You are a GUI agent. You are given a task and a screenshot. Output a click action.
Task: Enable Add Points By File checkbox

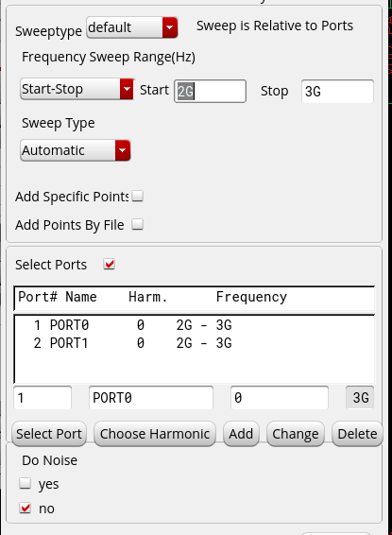(138, 224)
